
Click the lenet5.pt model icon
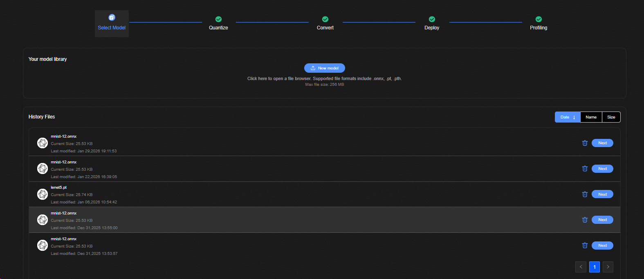tap(43, 194)
